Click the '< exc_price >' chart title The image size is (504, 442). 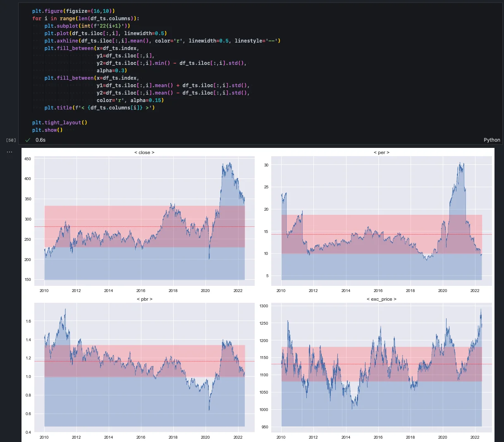tap(381, 299)
